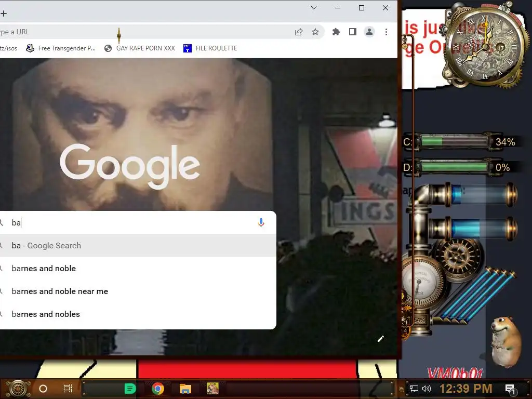Choose the 'barnes and noble' suggestion

pyautogui.click(x=138, y=269)
